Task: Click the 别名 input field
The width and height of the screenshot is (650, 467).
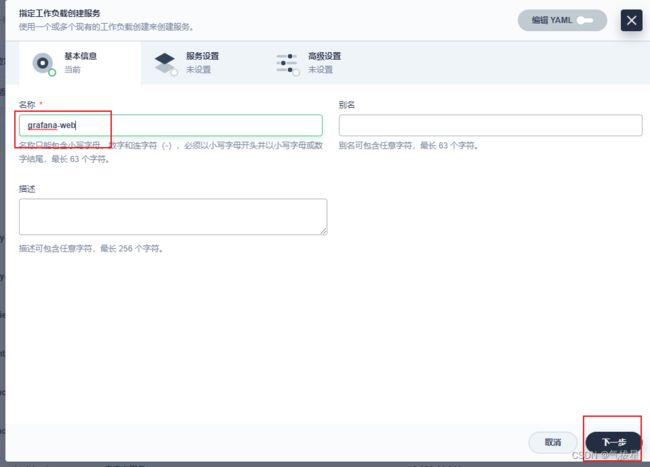Action: [x=490, y=125]
